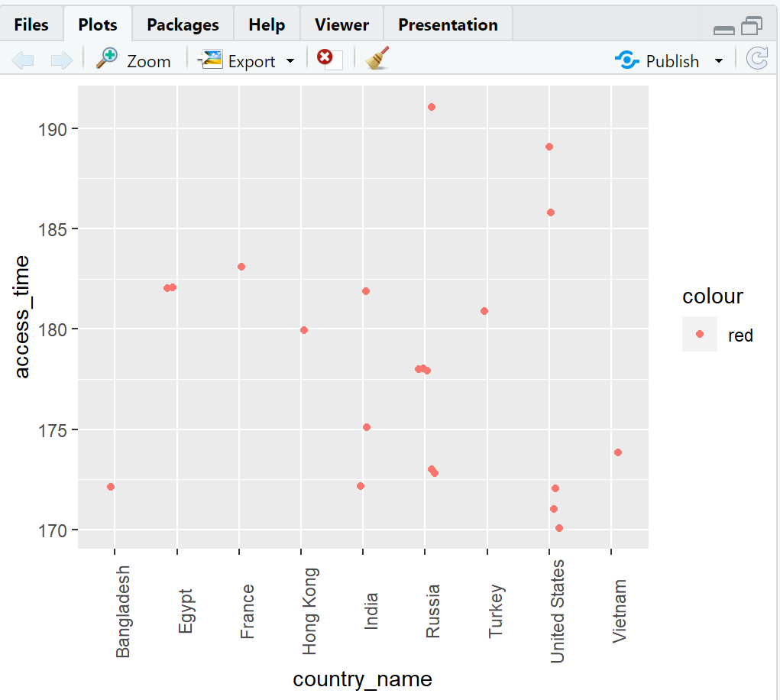Go to the next plot arrow
The width and height of the screenshot is (780, 700).
(61, 60)
